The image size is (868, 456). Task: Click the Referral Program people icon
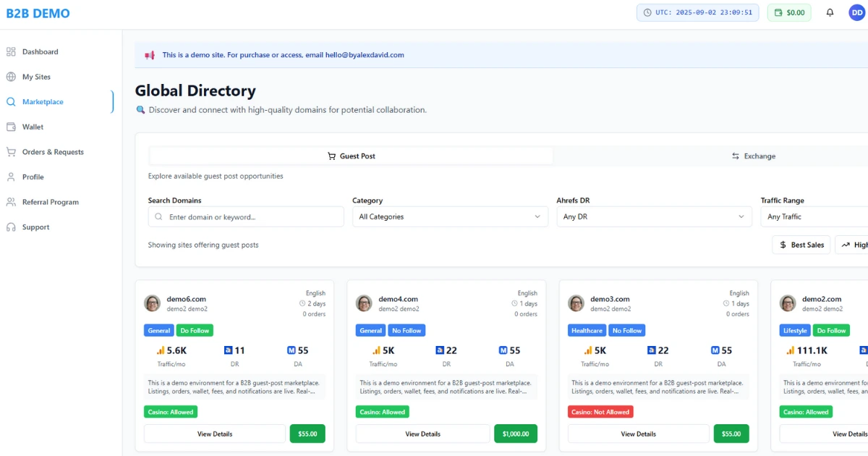[11, 202]
